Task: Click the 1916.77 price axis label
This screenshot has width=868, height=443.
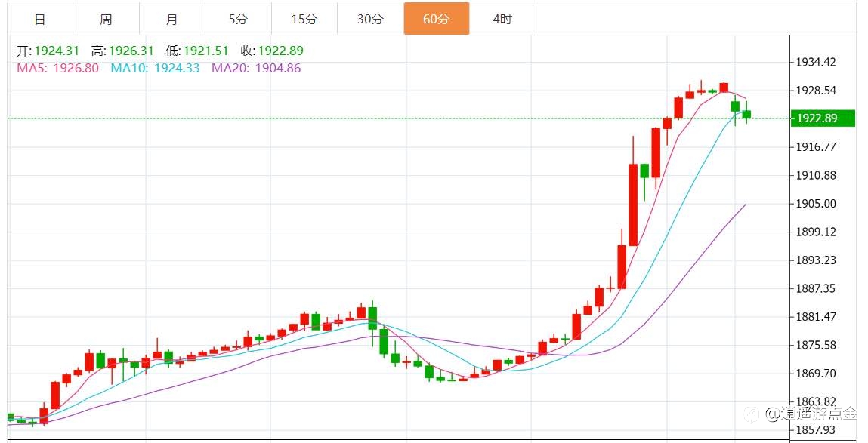Action: [816, 147]
